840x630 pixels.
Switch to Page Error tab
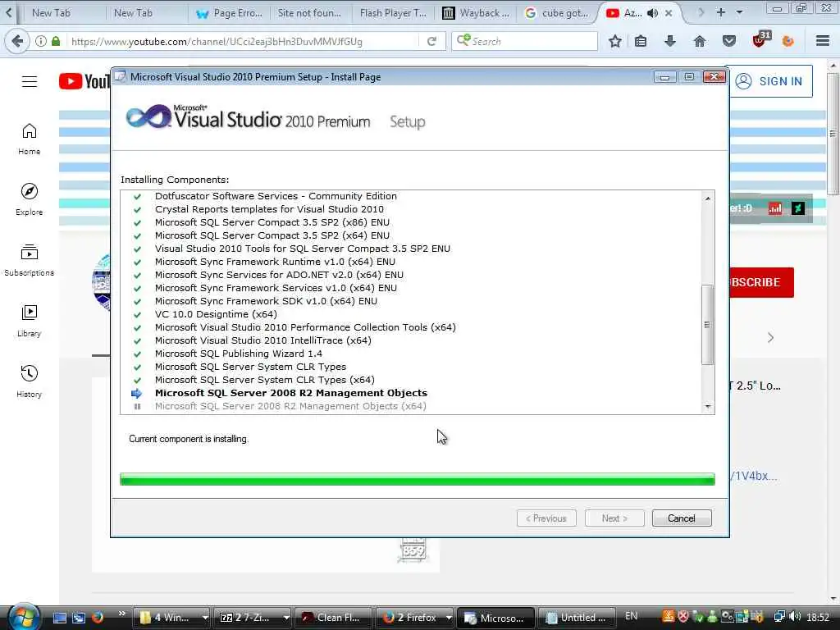[230, 13]
